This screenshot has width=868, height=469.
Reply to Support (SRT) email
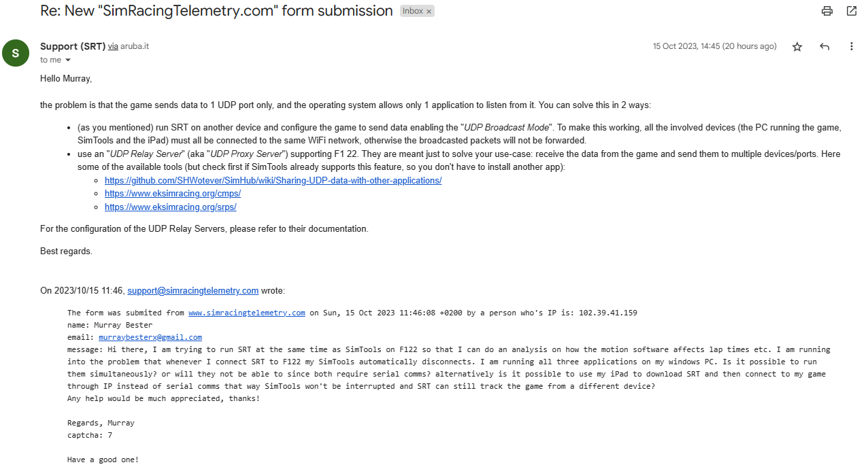tap(824, 47)
